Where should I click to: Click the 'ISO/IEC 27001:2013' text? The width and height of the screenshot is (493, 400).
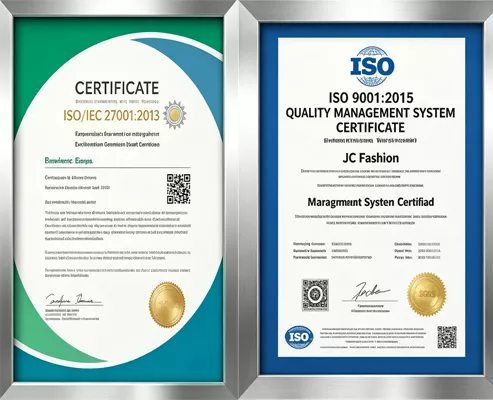pos(111,115)
